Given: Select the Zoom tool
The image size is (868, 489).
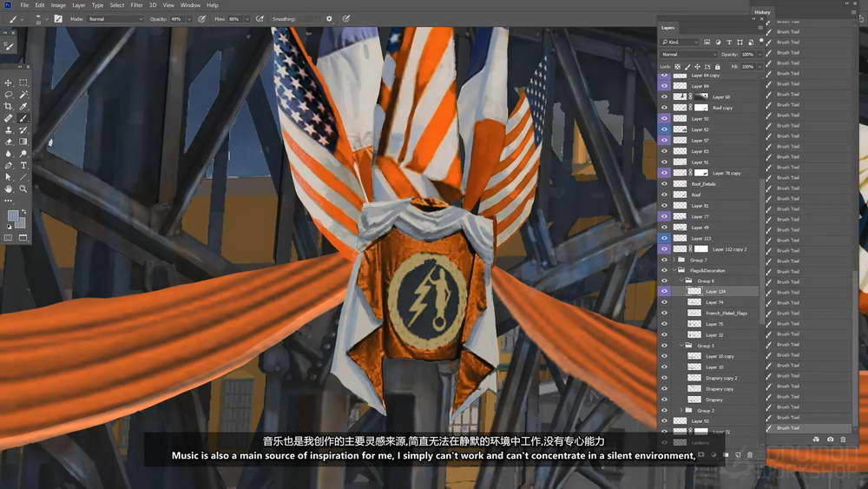Looking at the screenshot, I should pos(23,188).
